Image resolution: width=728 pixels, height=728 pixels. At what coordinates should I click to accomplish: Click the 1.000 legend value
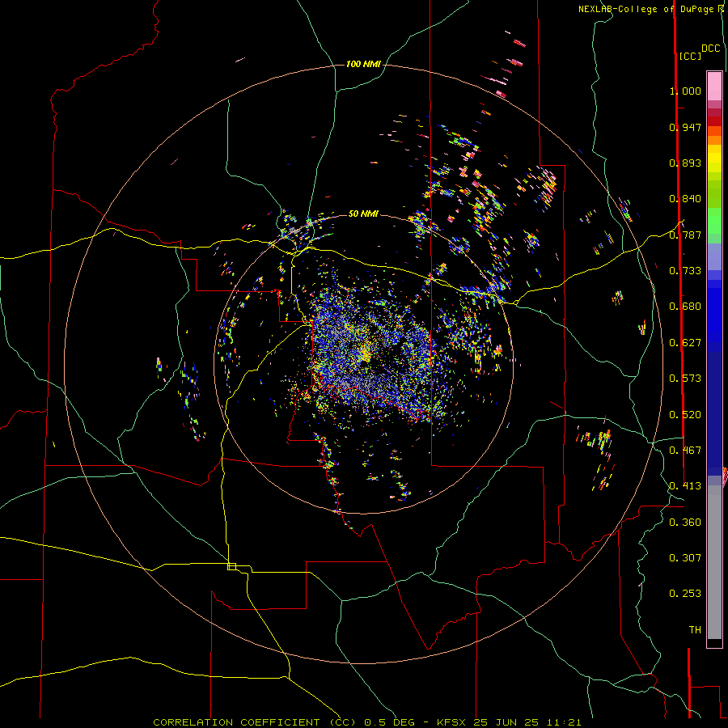pos(685,91)
